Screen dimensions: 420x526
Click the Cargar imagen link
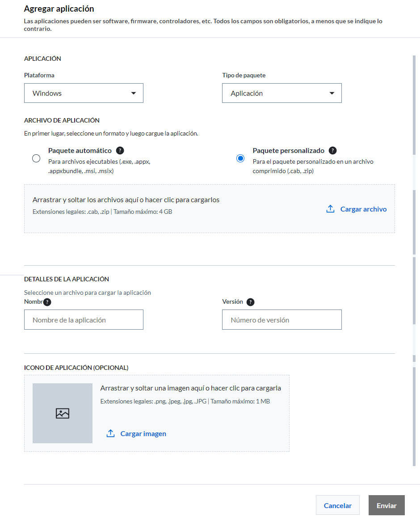pyautogui.click(x=143, y=433)
